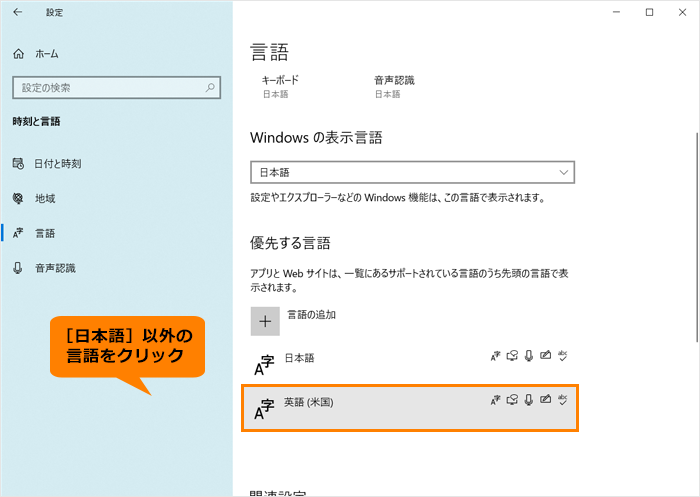Open ホーム home page

point(36,54)
